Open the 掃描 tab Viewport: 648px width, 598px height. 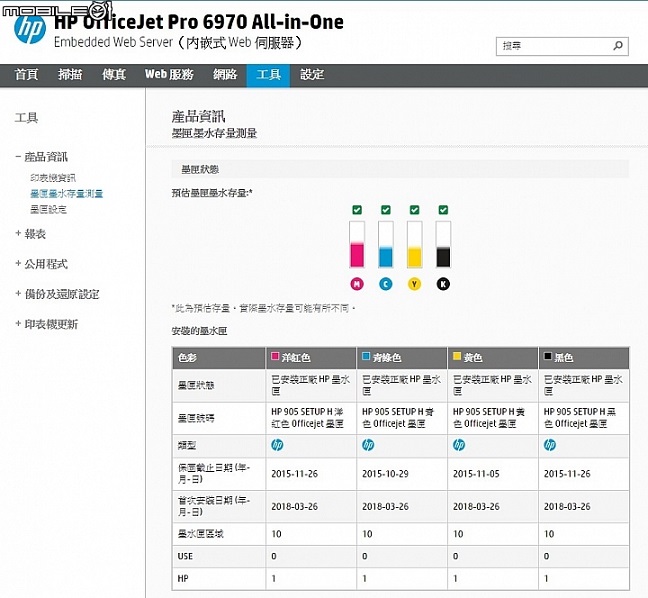tap(70, 75)
